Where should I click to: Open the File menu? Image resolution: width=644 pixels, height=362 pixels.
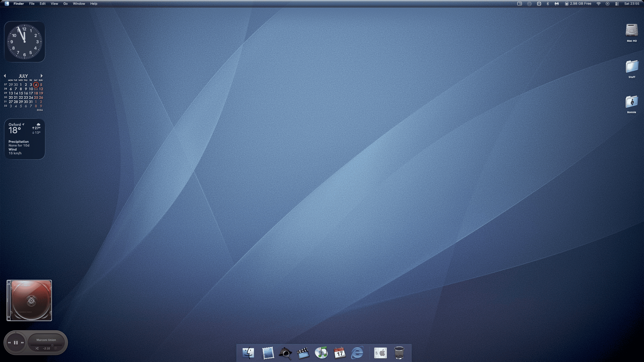tap(32, 4)
